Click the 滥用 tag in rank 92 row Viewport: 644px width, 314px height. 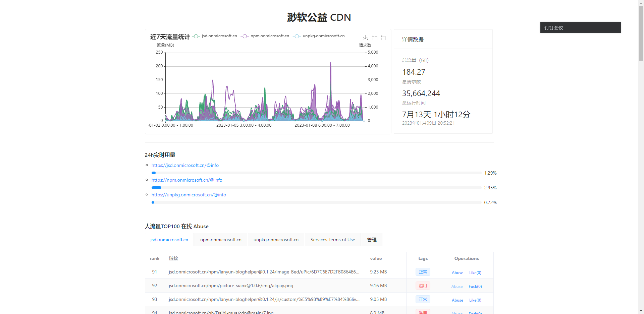click(x=423, y=286)
